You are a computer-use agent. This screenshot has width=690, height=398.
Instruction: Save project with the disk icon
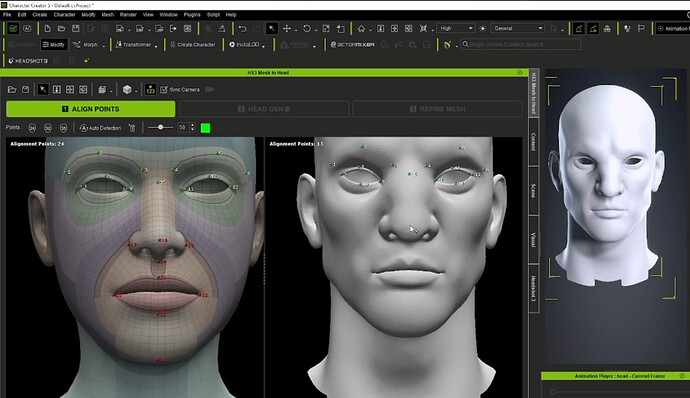point(76,29)
